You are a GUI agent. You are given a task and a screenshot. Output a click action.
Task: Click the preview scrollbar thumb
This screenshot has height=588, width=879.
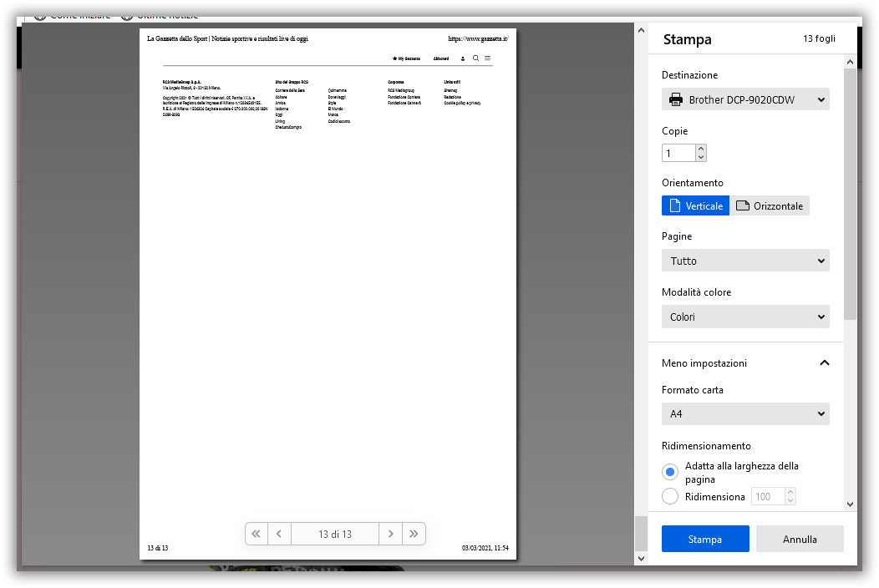[642, 534]
